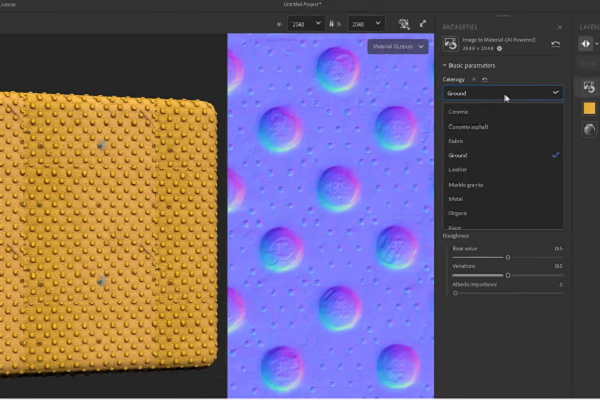
Task: Click the viewport display settings icon
Action: 403,23
